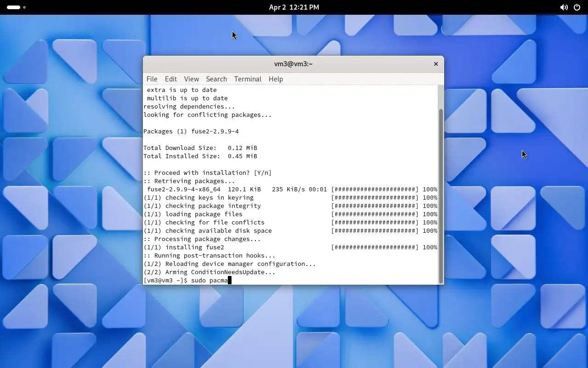This screenshot has width=588, height=368.
Task: Click 'checking keys in keyring' line
Action: [290, 197]
